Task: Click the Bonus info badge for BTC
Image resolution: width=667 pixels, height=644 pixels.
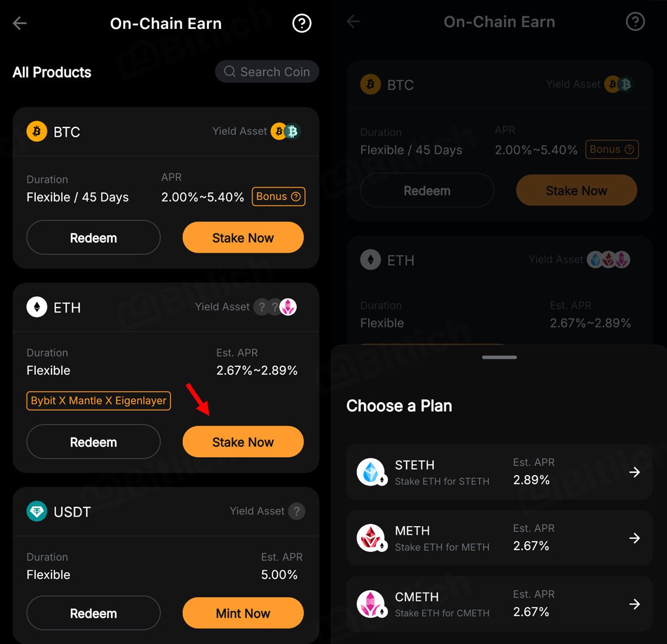Action: coord(279,197)
